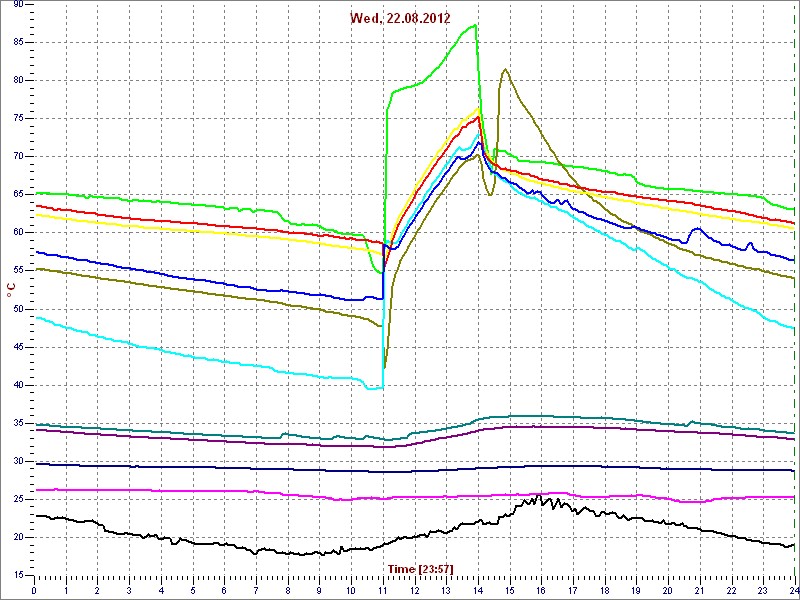Select hour 24 on the time axis
Viewport: 800px width, 600px height.
click(794, 590)
